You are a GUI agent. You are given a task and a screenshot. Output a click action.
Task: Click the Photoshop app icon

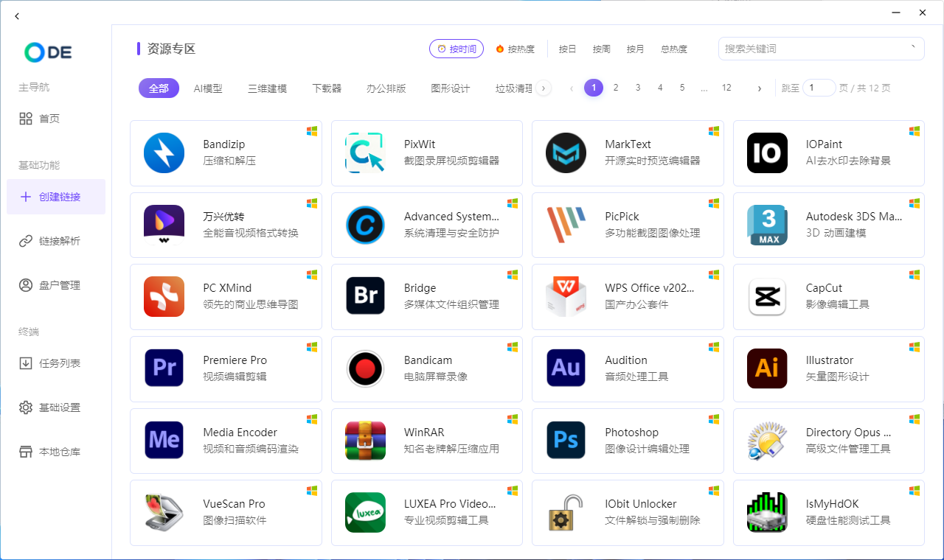click(x=566, y=440)
